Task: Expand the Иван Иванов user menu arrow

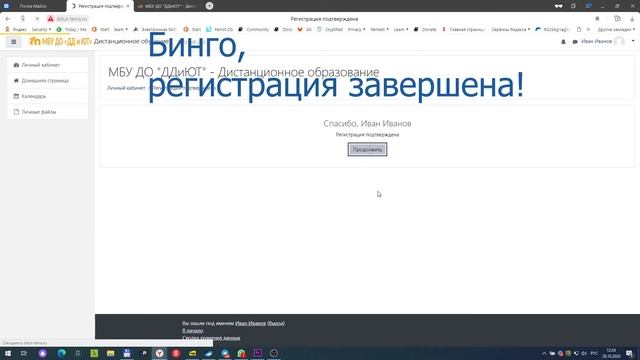Action: pyautogui.click(x=633, y=41)
